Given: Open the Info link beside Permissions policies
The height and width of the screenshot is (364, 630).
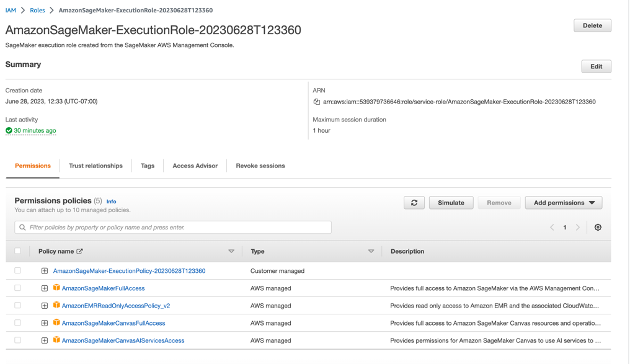Looking at the screenshot, I should click(111, 202).
